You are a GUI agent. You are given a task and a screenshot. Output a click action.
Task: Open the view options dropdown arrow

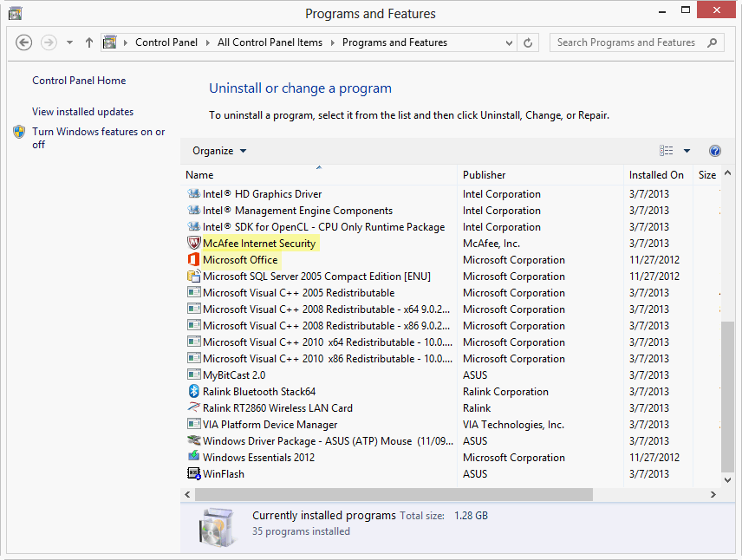(x=687, y=151)
